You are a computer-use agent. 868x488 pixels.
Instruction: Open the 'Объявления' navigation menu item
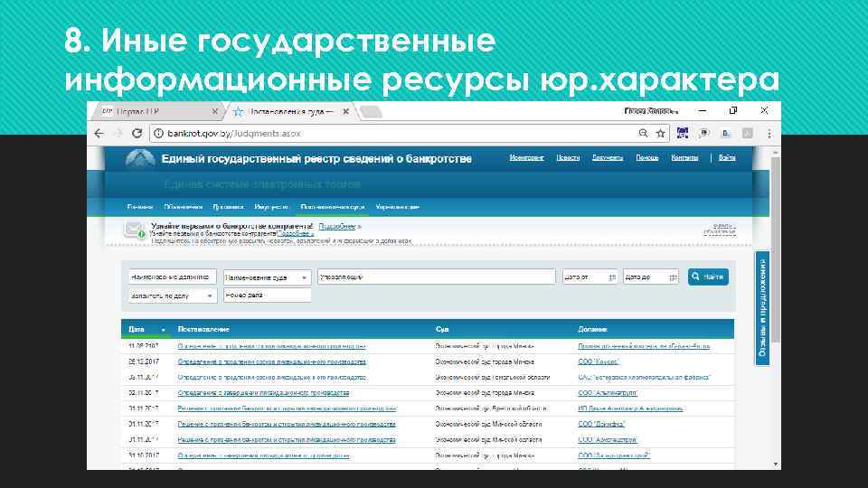coord(184,207)
